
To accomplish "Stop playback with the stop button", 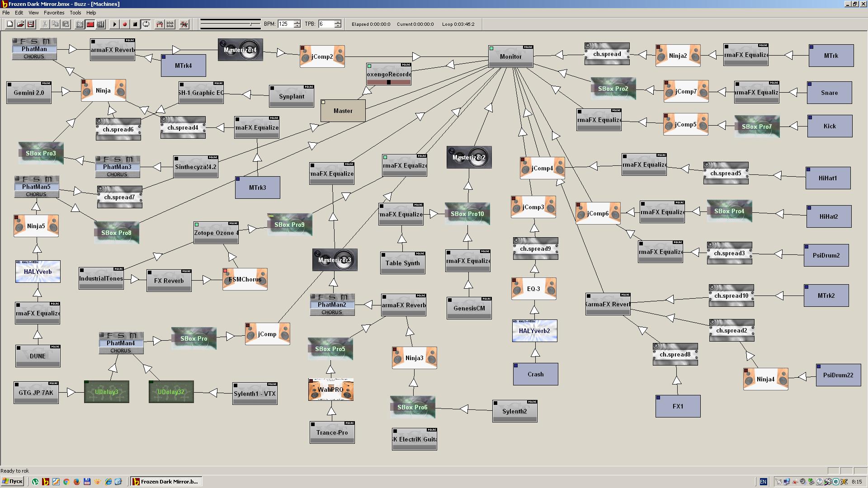I will [135, 24].
